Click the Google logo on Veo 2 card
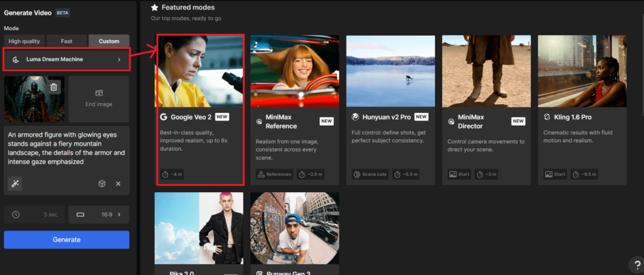 click(x=164, y=117)
